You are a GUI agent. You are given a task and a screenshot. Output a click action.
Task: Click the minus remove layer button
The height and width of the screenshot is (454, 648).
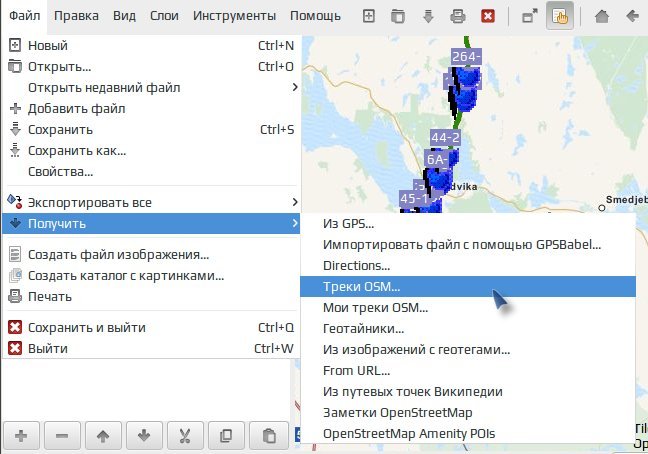[62, 435]
